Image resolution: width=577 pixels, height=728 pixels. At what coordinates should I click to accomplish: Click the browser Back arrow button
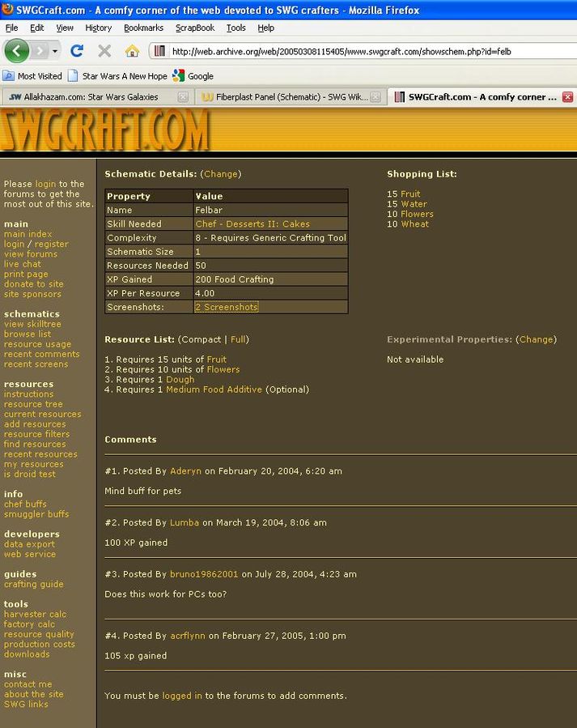pyautogui.click(x=16, y=51)
